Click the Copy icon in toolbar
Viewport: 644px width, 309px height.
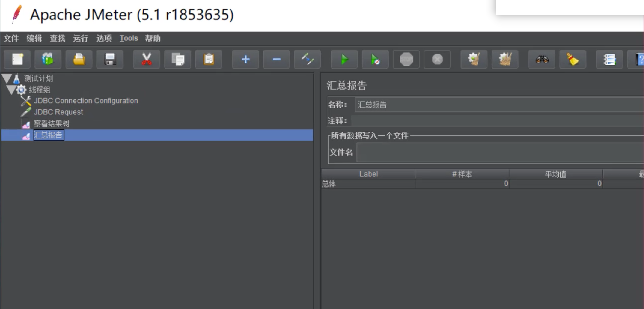click(178, 60)
